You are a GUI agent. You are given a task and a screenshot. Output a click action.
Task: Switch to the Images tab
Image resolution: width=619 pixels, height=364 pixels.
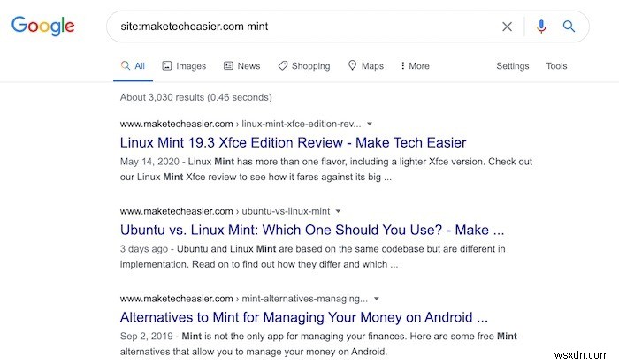184,66
